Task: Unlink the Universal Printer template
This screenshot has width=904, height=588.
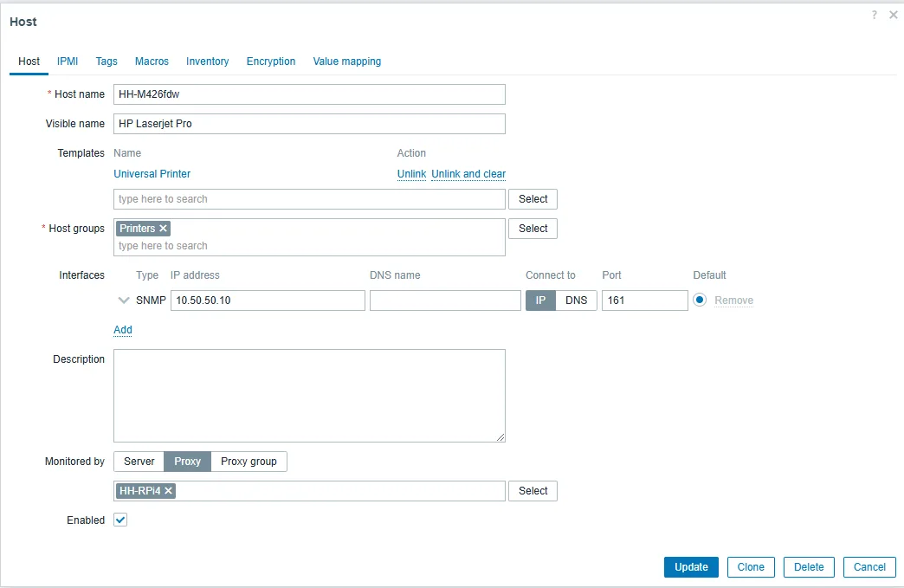Action: pos(411,173)
